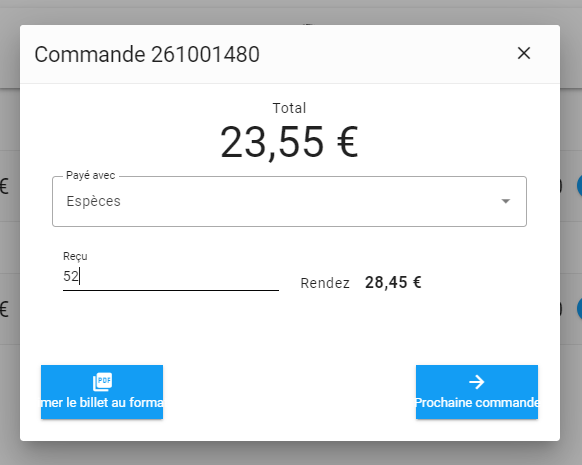Click the lower euro sign behind the dialog
Screen dimensions: 582x465
[x=4, y=309]
